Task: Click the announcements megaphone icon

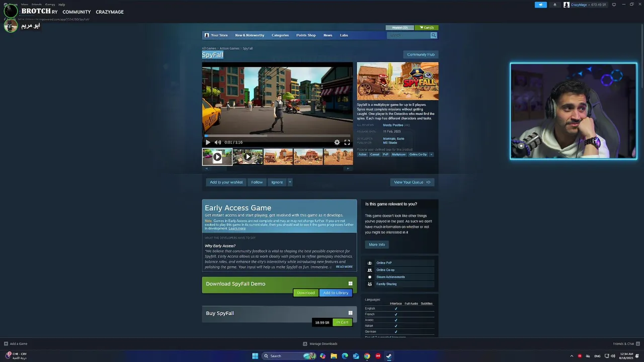Action: (540, 5)
